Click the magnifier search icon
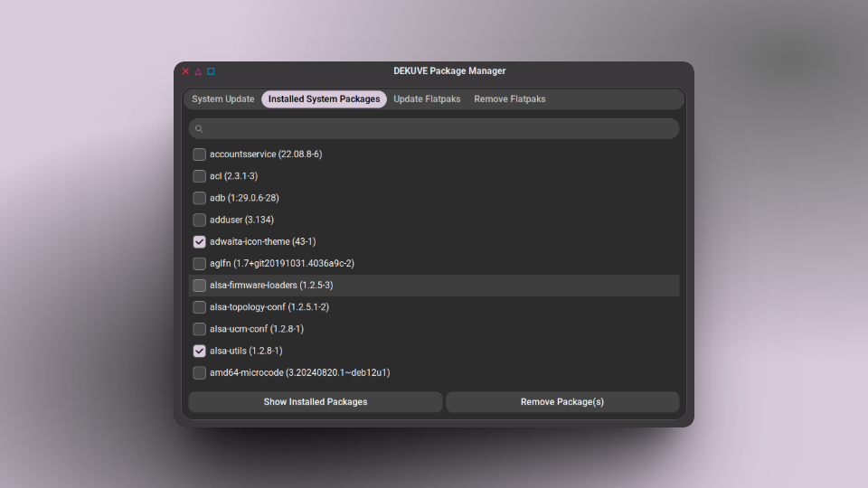868x488 pixels. (x=199, y=129)
